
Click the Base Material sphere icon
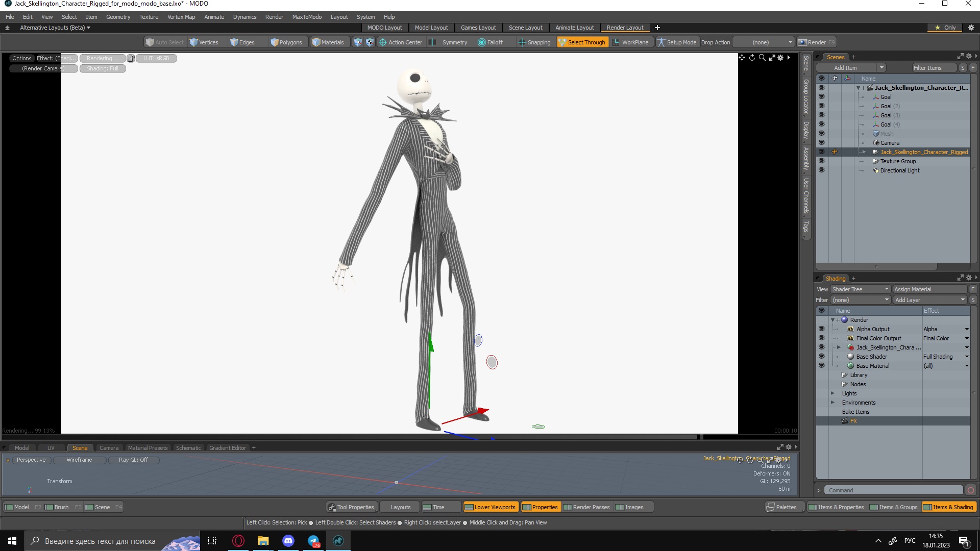[851, 366]
